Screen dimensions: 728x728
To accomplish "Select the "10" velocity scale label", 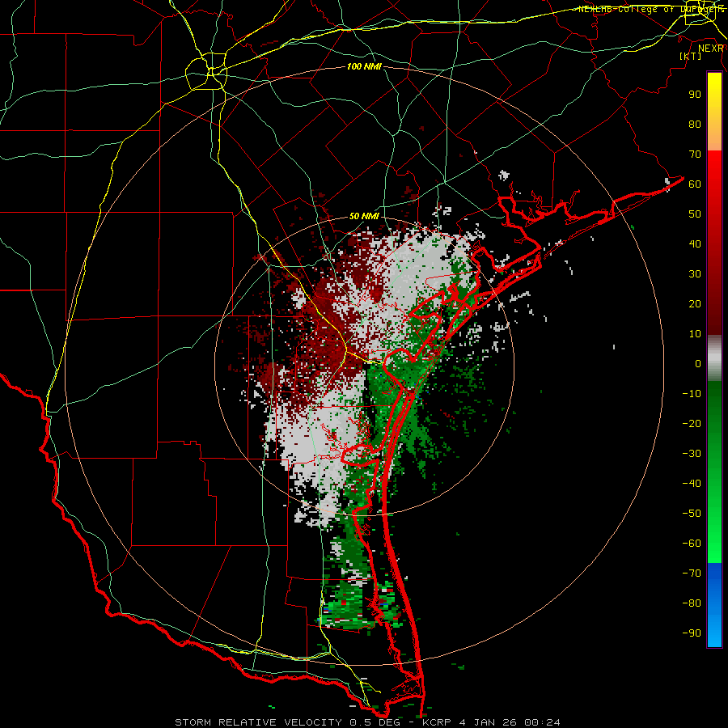I will pos(695,334).
